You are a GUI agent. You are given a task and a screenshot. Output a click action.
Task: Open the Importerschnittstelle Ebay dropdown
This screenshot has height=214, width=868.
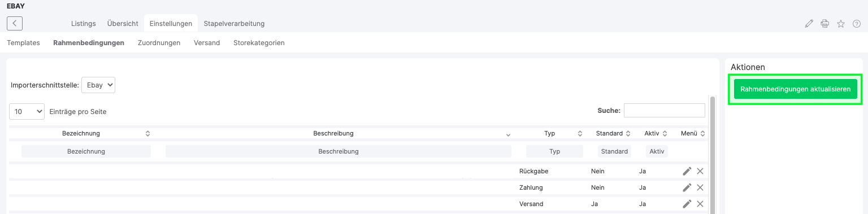pos(98,85)
